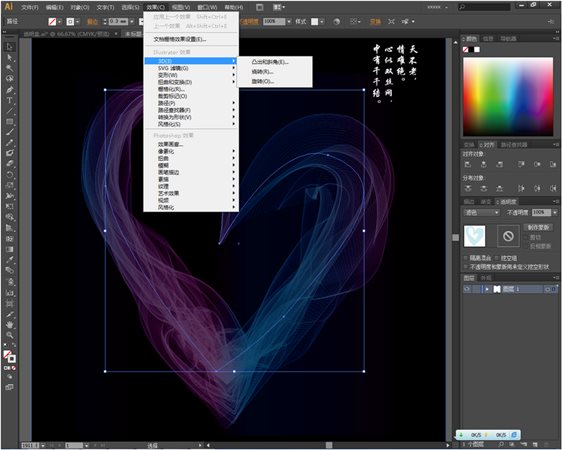
Task: Select the Magic Wand tool
Action: (9, 68)
